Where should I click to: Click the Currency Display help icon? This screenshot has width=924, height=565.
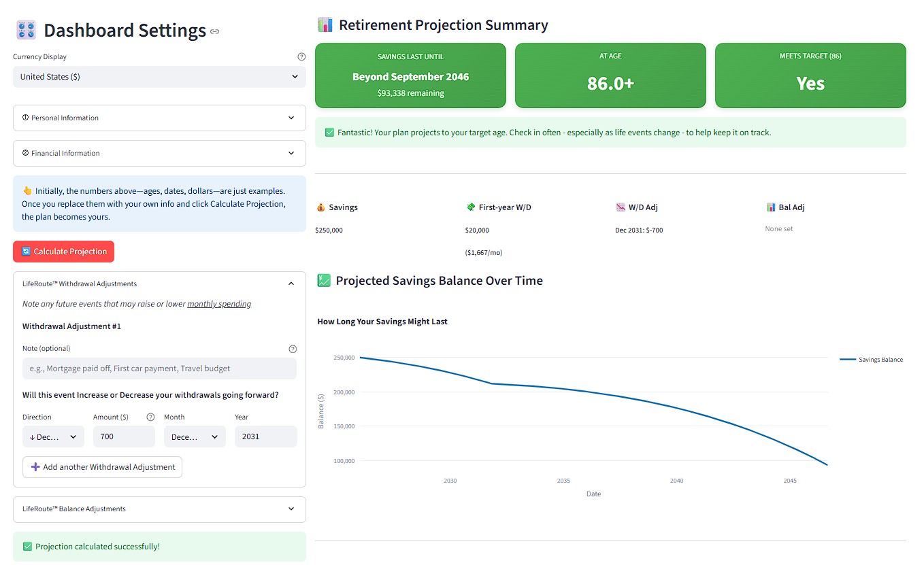pyautogui.click(x=302, y=57)
